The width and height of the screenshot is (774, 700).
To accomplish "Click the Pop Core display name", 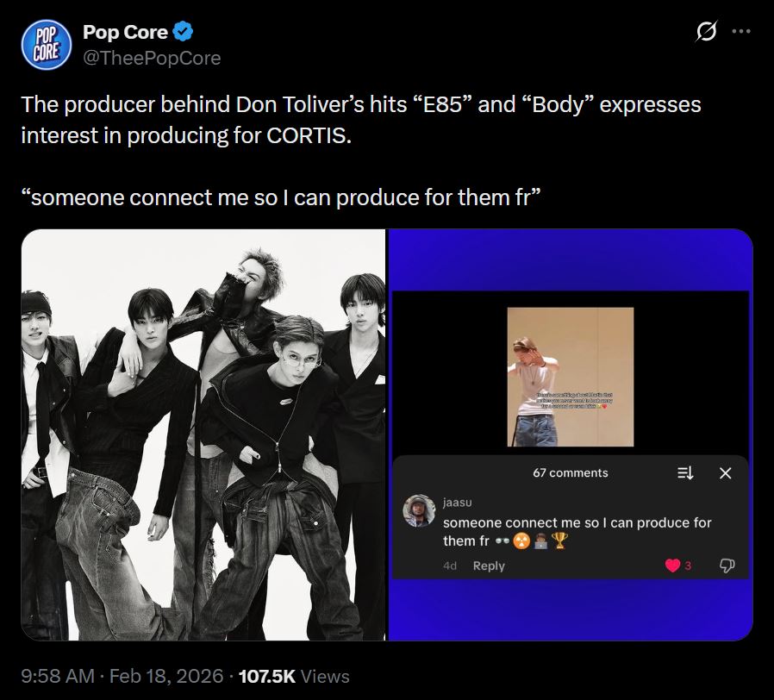I will click(x=125, y=33).
